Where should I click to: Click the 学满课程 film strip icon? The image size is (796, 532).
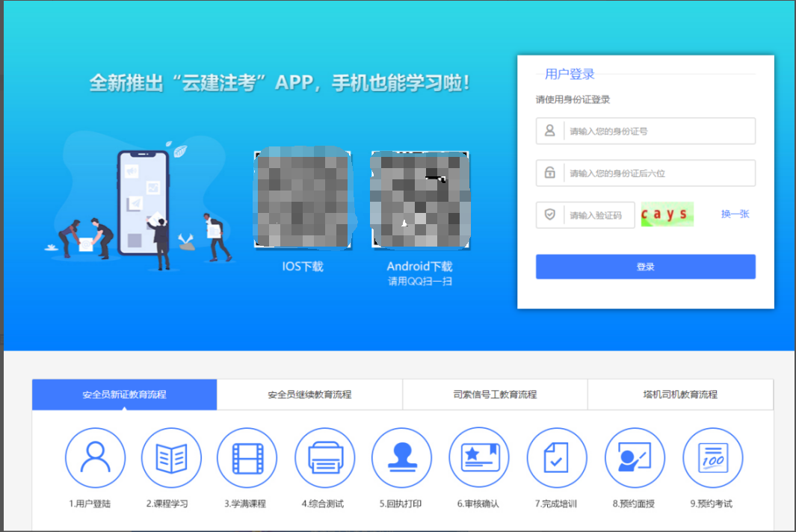coord(247,457)
